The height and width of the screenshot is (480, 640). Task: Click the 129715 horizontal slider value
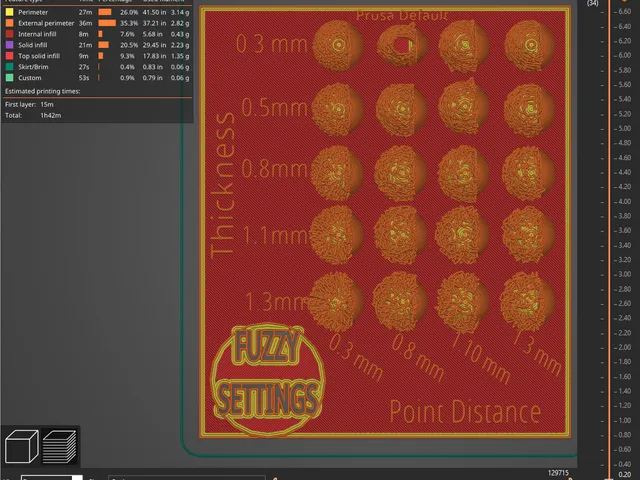click(558, 473)
